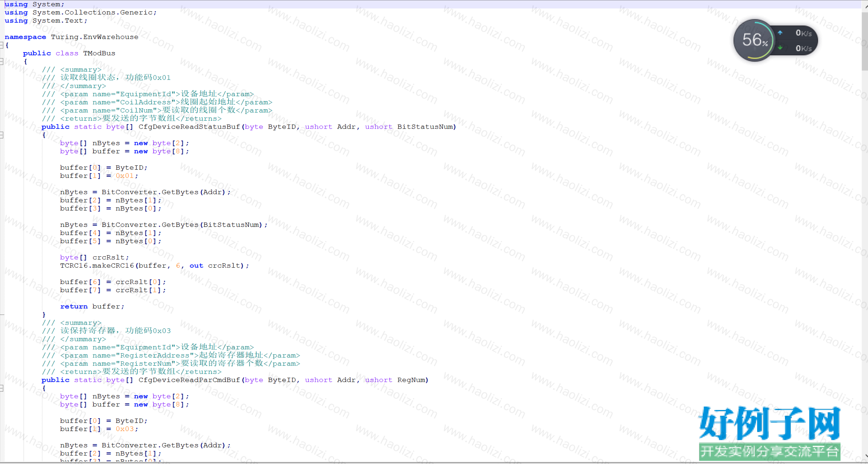Click the hex literal '0x03'
This screenshot has height=464, width=868.
coord(125,429)
